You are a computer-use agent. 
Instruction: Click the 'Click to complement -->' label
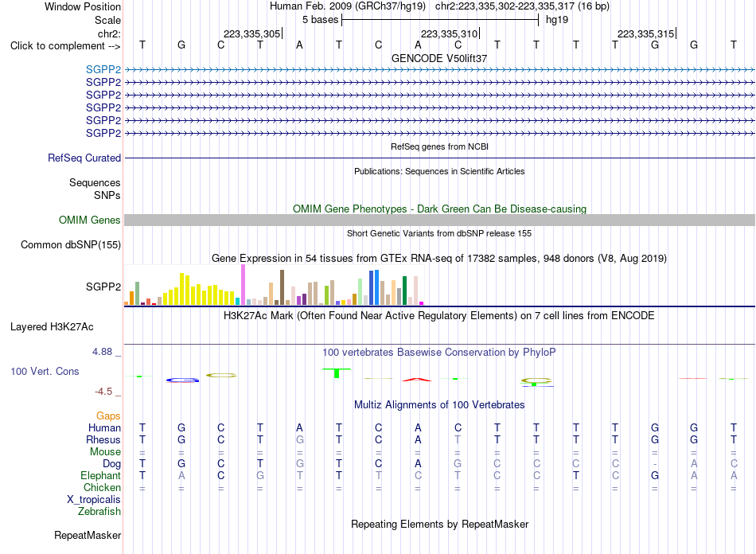click(x=65, y=46)
